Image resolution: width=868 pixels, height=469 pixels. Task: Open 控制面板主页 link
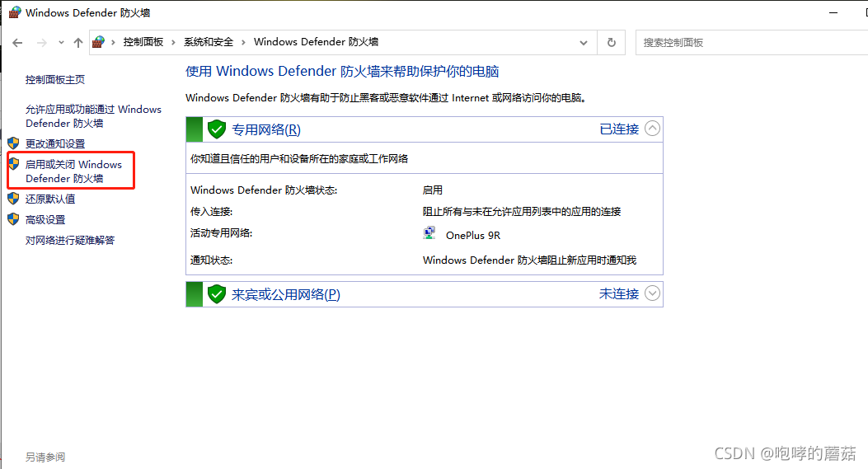pos(55,80)
